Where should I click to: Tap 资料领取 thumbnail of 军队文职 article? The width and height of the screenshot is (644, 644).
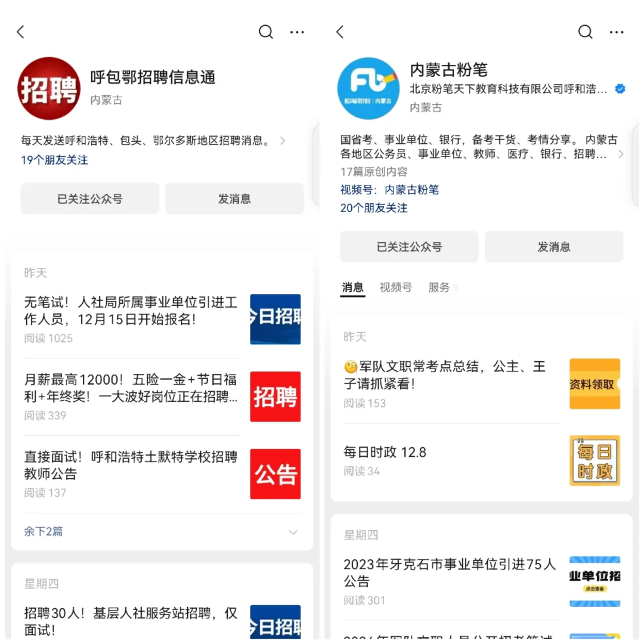pyautogui.click(x=595, y=383)
